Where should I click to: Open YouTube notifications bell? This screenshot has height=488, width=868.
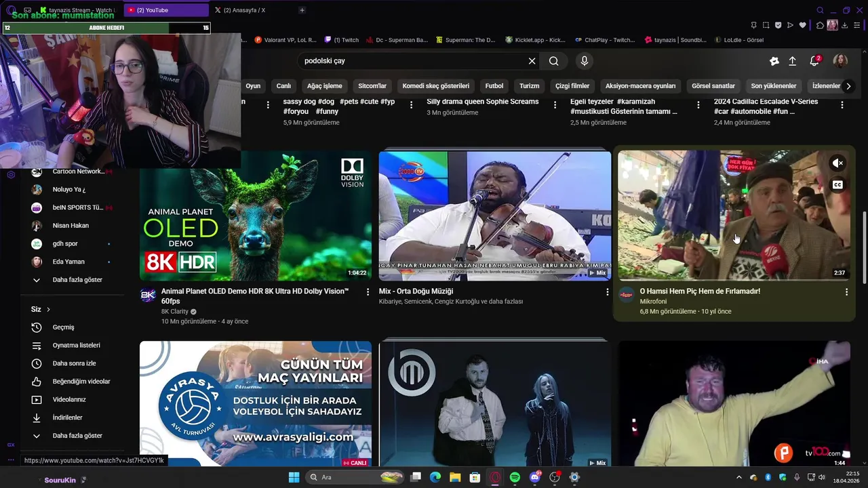tap(814, 61)
